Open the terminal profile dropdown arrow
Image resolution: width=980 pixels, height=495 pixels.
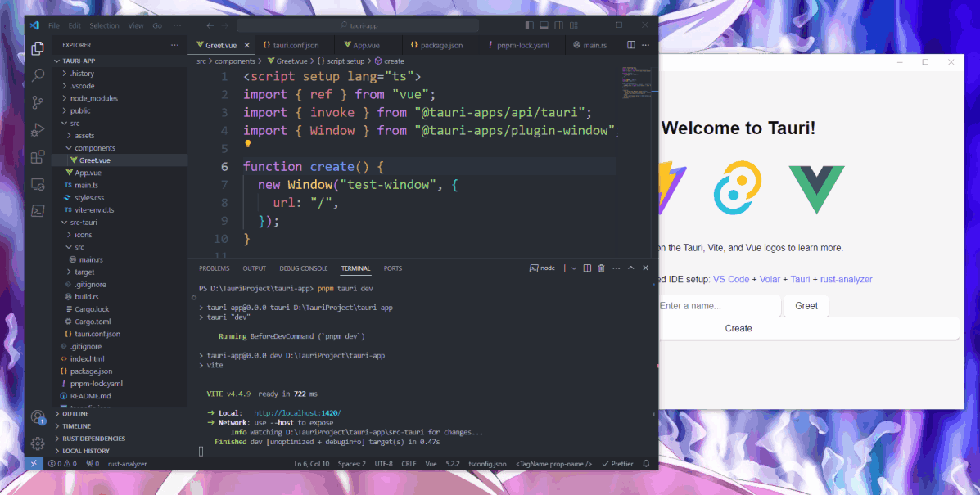pos(572,268)
